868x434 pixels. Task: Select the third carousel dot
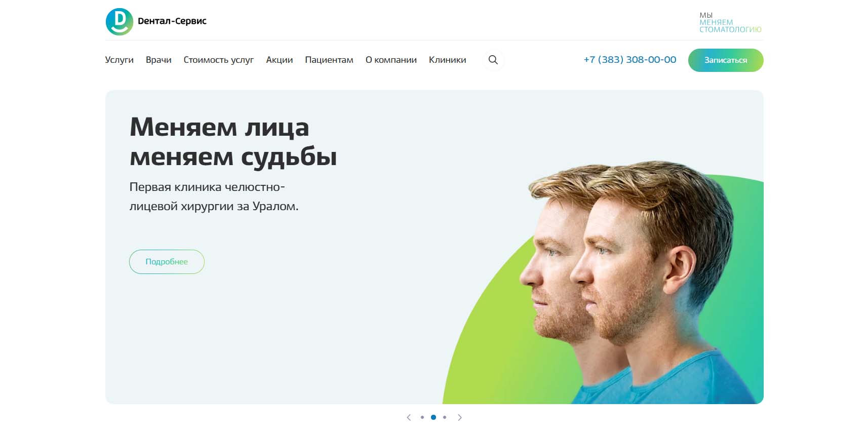[445, 417]
